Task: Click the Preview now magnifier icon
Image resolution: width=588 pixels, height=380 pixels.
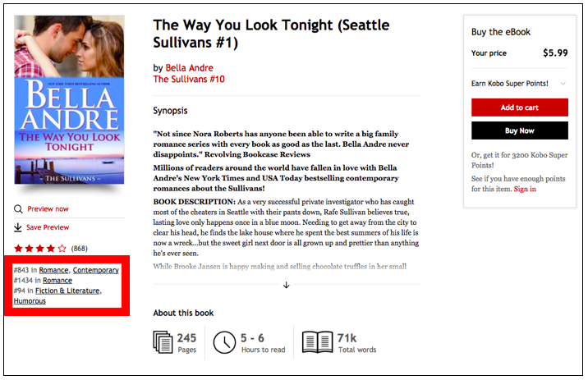Action: coord(18,208)
